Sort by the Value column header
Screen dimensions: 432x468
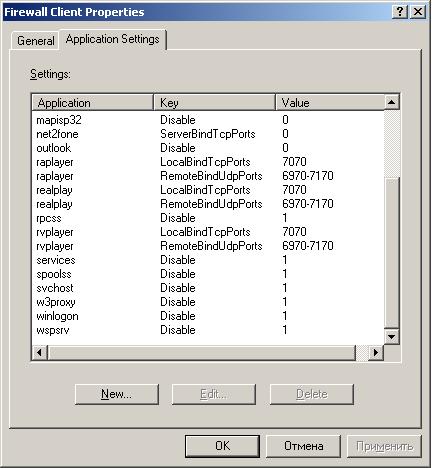click(330, 102)
